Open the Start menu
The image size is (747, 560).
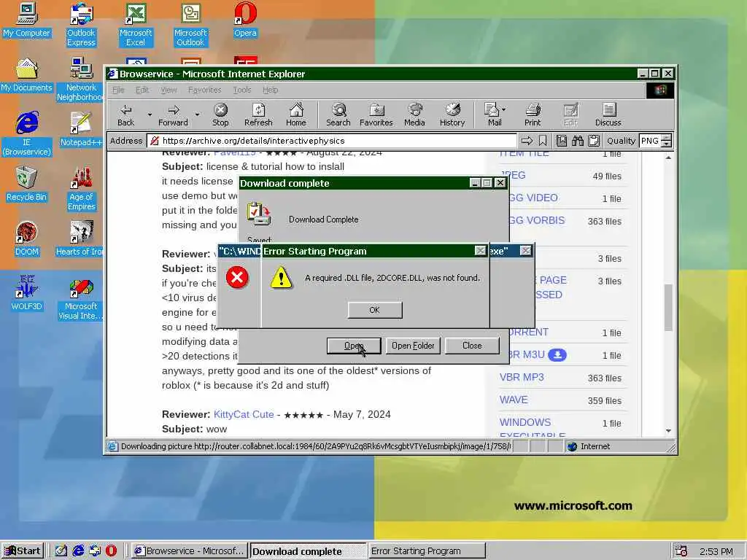click(x=23, y=551)
